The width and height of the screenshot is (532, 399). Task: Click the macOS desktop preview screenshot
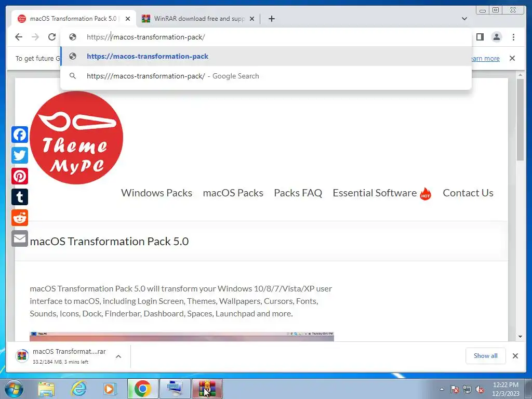[x=182, y=337]
